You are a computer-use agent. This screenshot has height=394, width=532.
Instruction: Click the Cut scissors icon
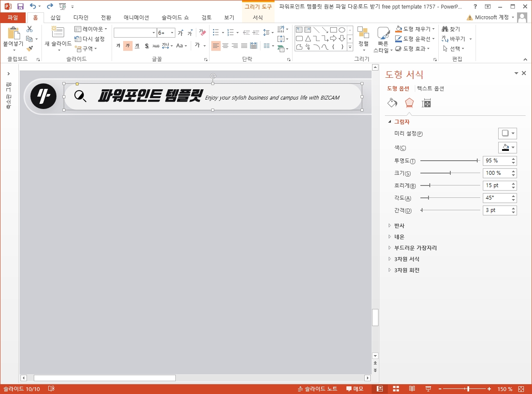30,29
